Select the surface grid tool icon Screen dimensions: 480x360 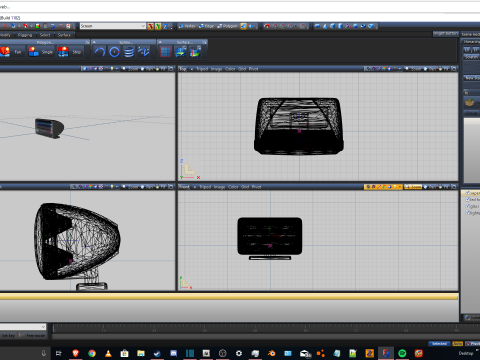pyautogui.click(x=166, y=52)
